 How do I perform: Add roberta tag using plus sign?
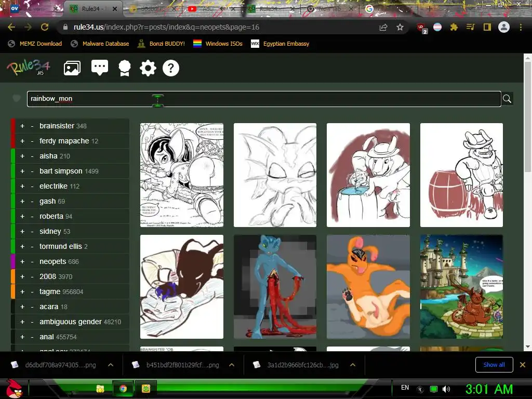click(22, 217)
